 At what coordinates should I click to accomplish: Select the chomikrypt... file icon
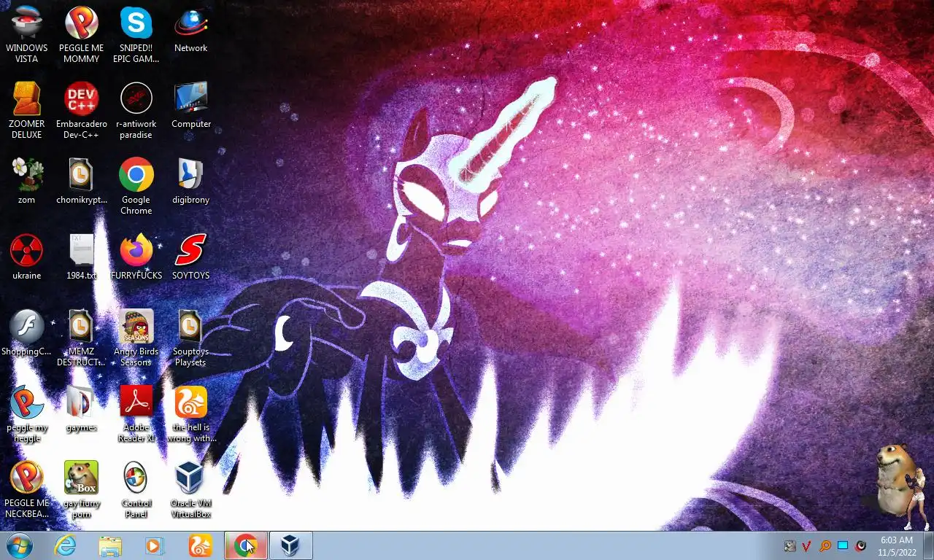(82, 181)
